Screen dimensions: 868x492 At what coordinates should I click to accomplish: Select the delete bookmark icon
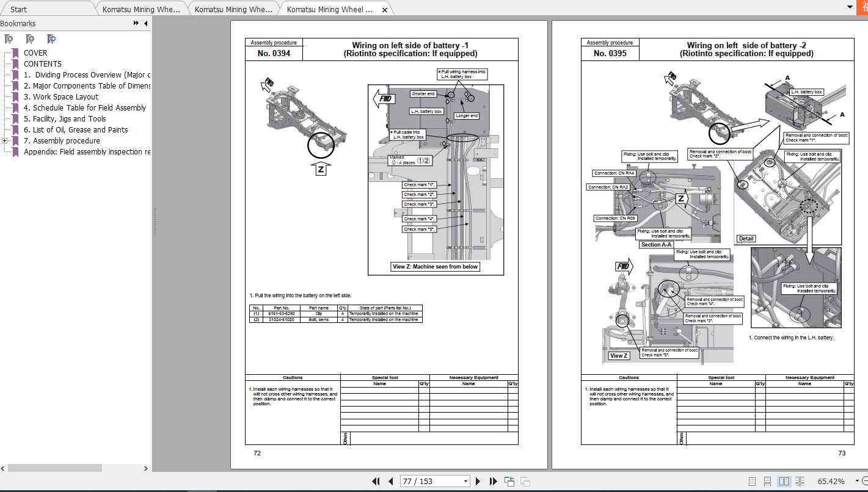[x=9, y=38]
